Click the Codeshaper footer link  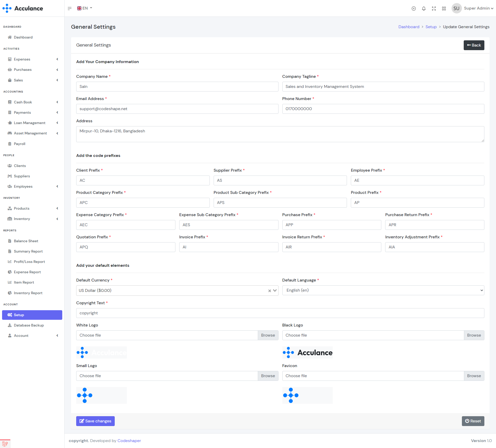(129, 441)
